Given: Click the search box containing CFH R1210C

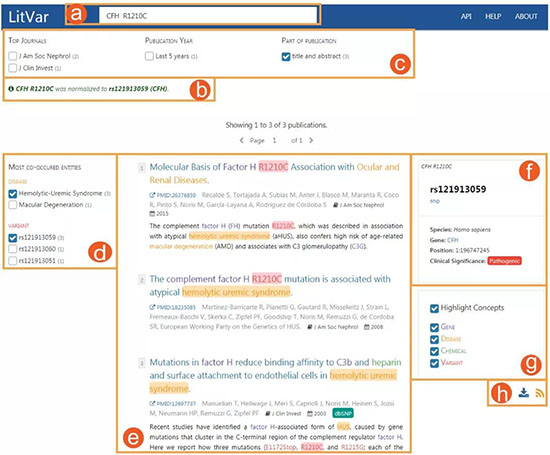Looking at the screenshot, I should pyautogui.click(x=208, y=16).
